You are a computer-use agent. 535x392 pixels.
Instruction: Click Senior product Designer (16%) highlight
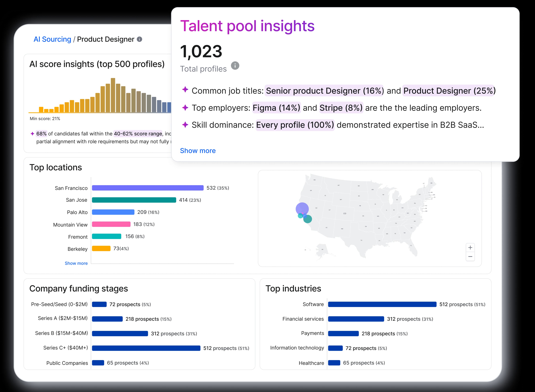(x=324, y=91)
